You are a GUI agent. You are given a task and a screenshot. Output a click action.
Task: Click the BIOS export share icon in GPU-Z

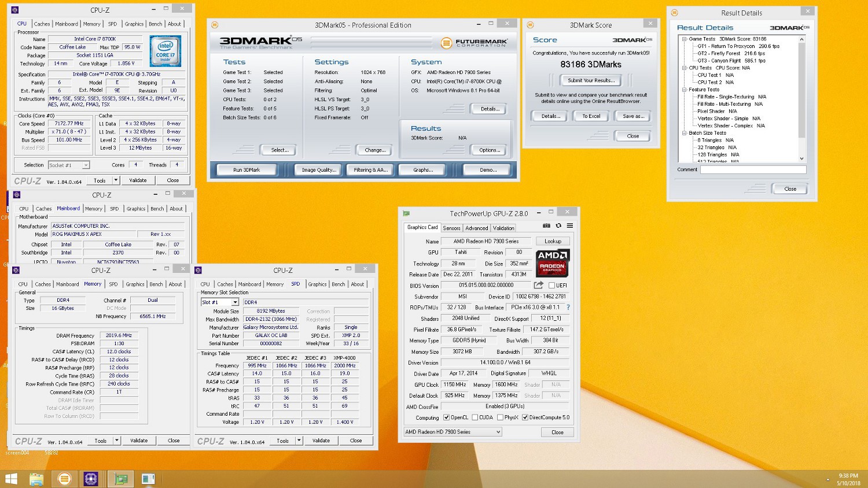tap(539, 285)
